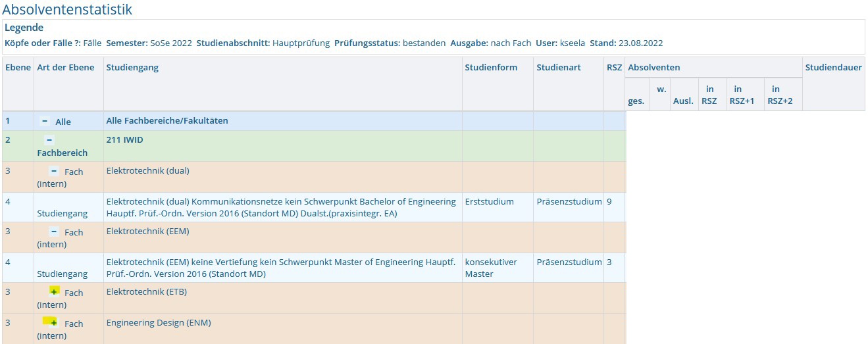Click the in RSZ+2 sub-column header

[x=780, y=95]
